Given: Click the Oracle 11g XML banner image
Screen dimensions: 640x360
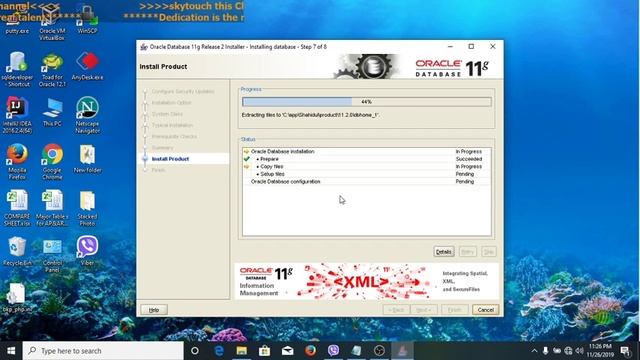Looking at the screenshot, I should click(x=366, y=281).
